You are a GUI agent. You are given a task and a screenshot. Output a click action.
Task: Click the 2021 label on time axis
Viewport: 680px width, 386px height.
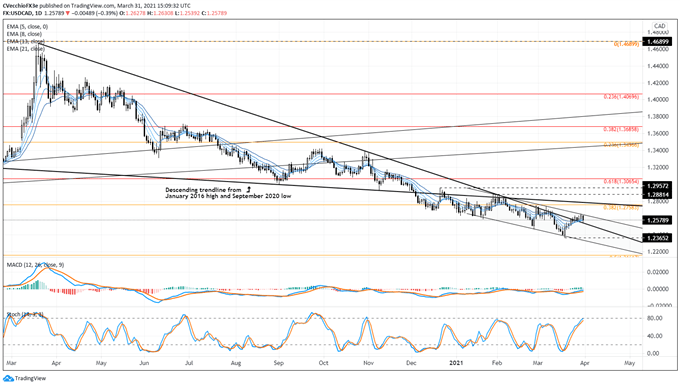[x=456, y=363]
